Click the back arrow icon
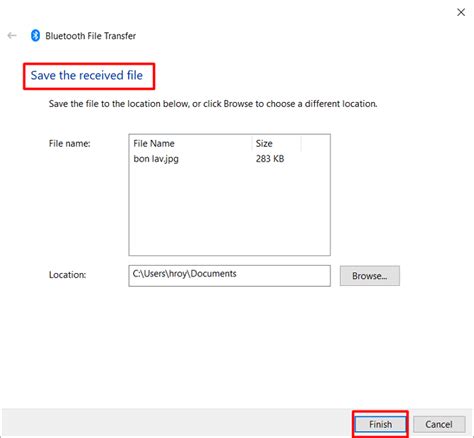This screenshot has width=474, height=438. pyautogui.click(x=12, y=35)
